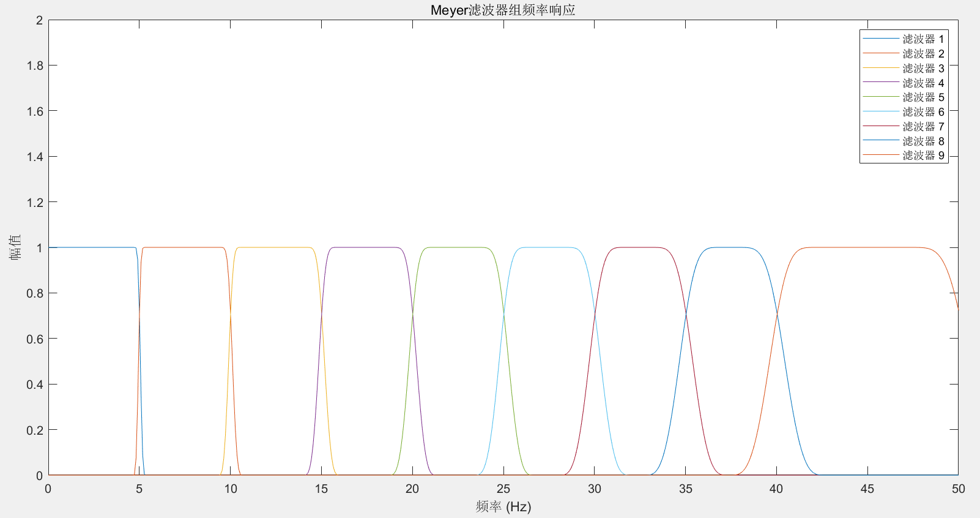Screen dimensions: 980x518
Task: Click the 0.4 tick label on y-axis
Action: pos(35,385)
